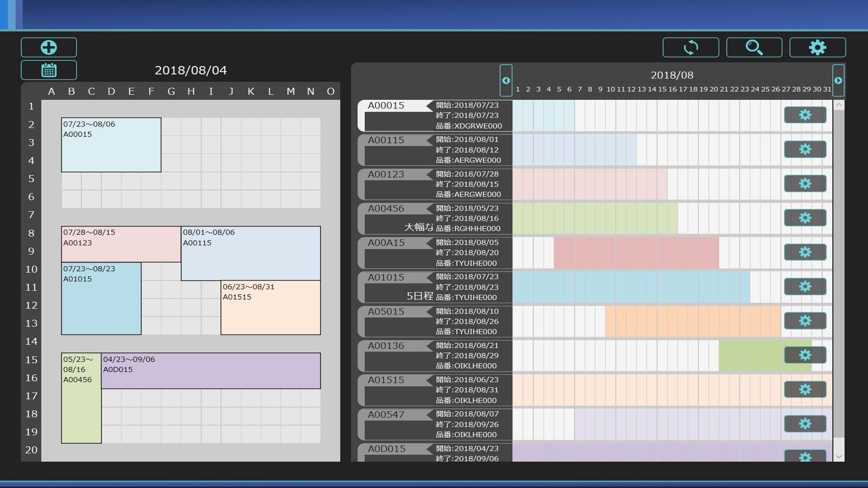Navigate to previous month using left arrow
The width and height of the screenshot is (868, 488).
point(506,80)
